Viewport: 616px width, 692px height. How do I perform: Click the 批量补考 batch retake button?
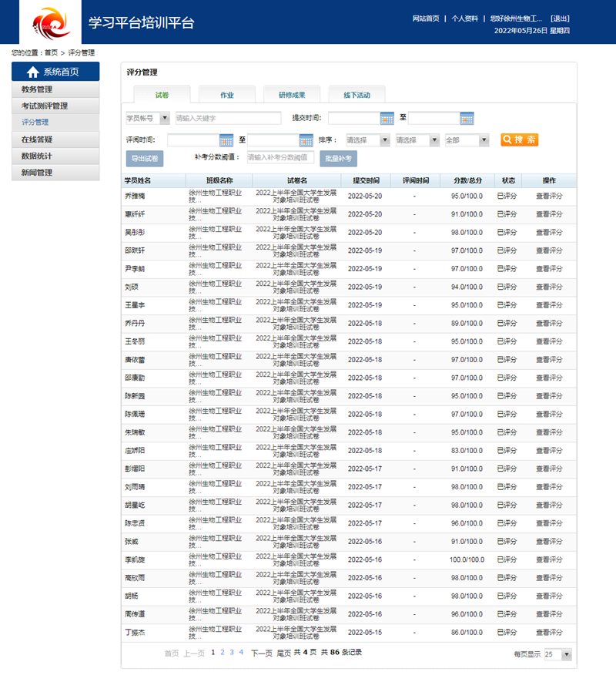pyautogui.click(x=338, y=158)
